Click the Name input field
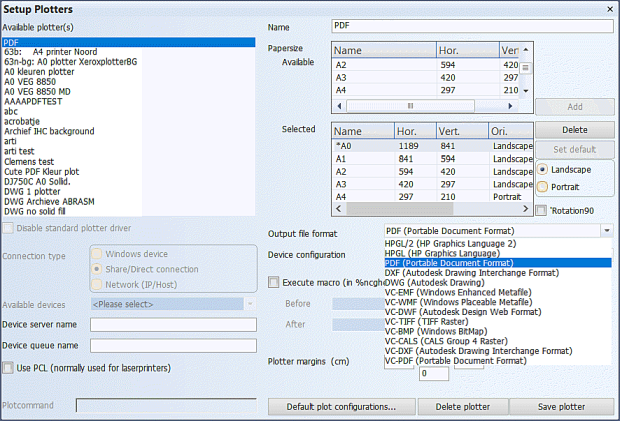This screenshot has width=620, height=421. pyautogui.click(x=470, y=26)
